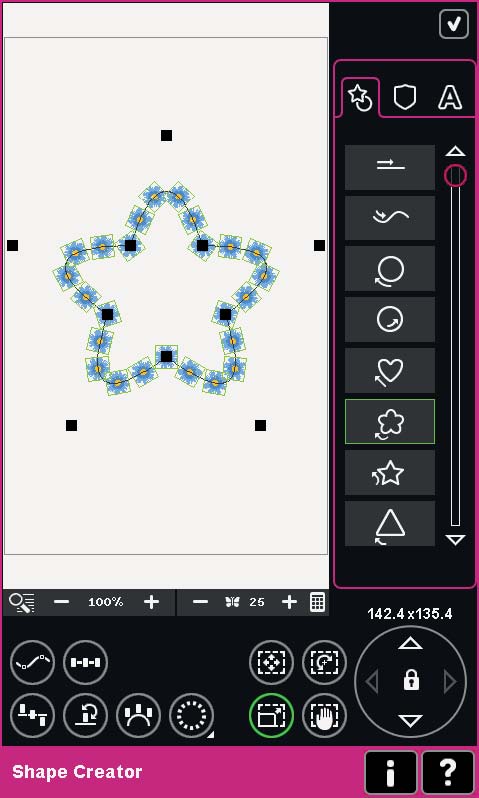Screen dimensions: 479x798
Task: Confirm with the checkmark OK button
Action: coord(454,23)
